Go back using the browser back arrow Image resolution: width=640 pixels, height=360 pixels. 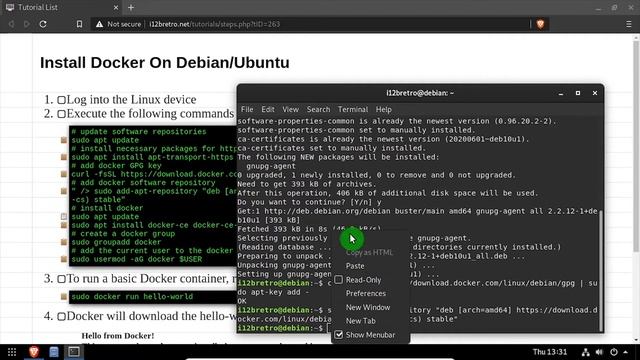click(11, 24)
